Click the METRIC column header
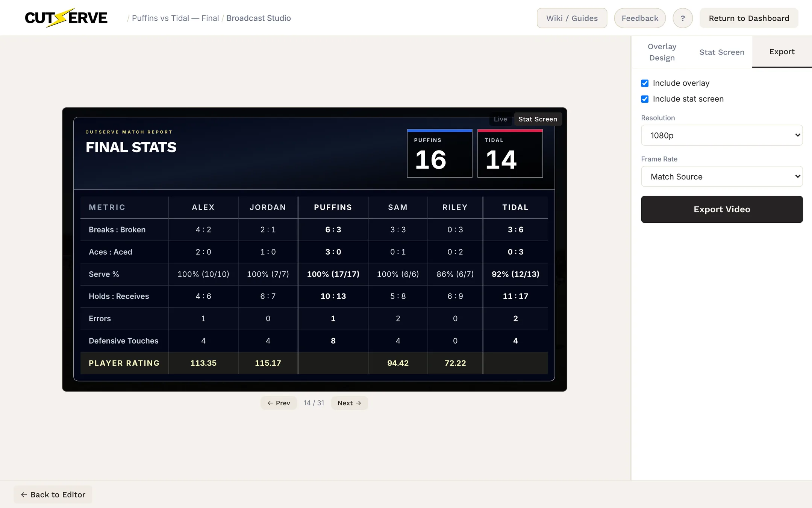Viewport: 812px width, 508px height. pyautogui.click(x=107, y=207)
